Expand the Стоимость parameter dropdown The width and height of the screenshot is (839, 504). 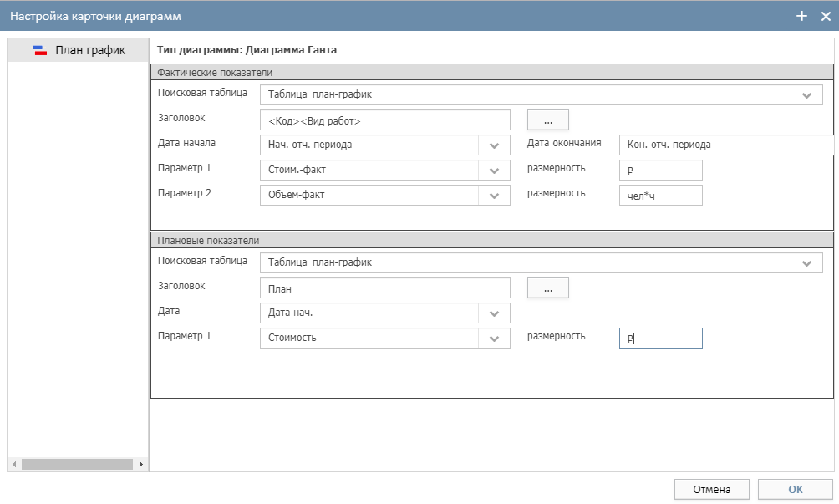[x=494, y=339]
